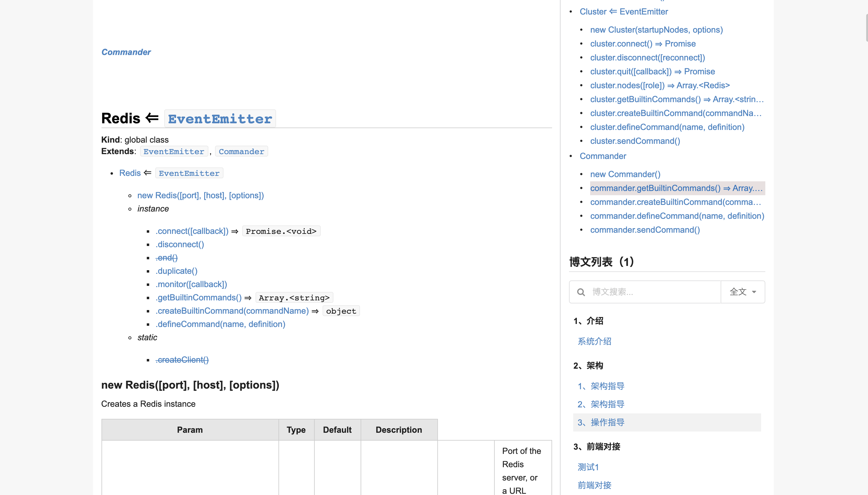Open the Commander italic heading link
The width and height of the screenshot is (868, 495).
pyautogui.click(x=126, y=52)
